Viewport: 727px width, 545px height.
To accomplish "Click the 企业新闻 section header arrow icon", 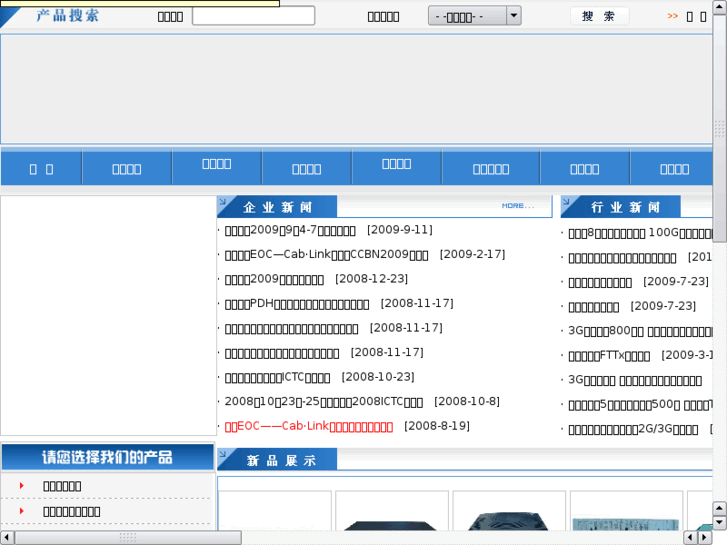I will coord(223,201).
